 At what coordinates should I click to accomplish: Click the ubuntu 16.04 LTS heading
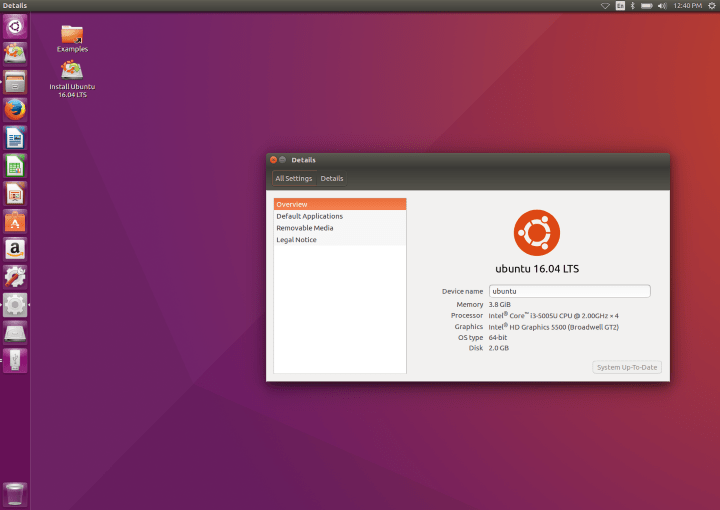click(x=537, y=269)
